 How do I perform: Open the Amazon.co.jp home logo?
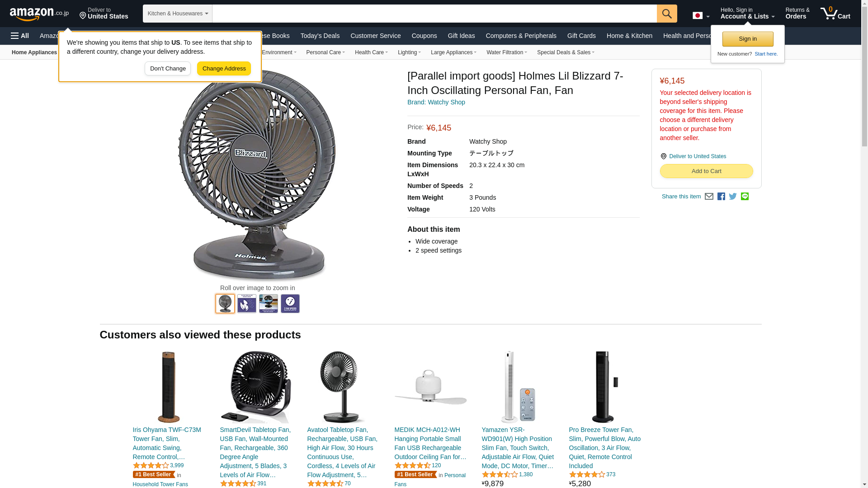tap(39, 14)
